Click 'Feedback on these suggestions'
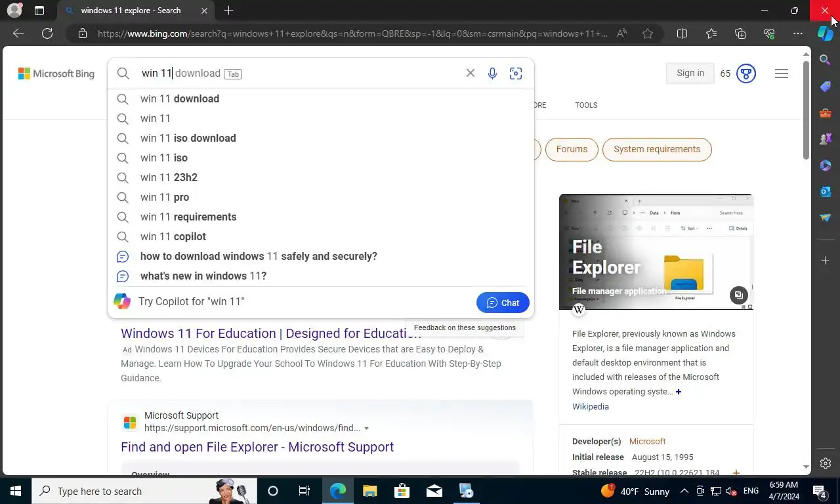Image resolution: width=840 pixels, height=504 pixels. click(465, 327)
